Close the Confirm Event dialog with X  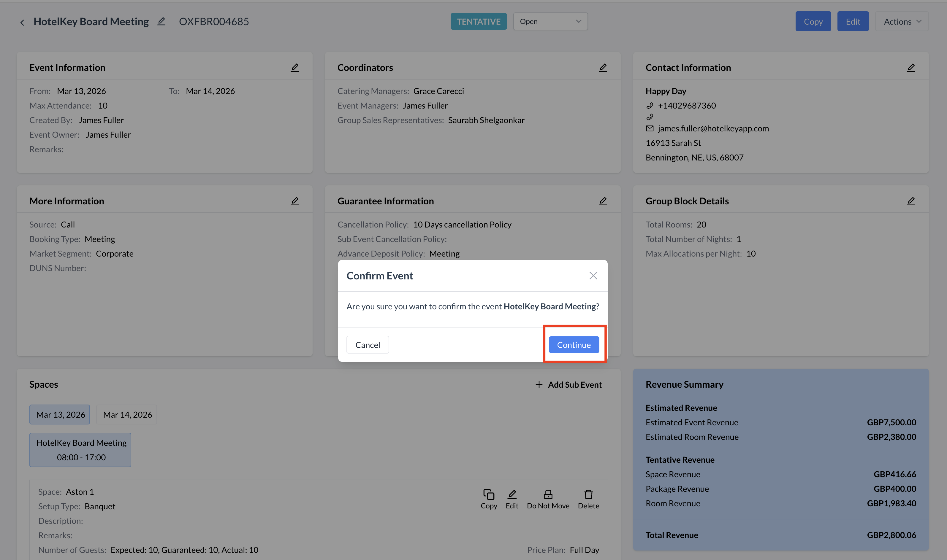[593, 276]
